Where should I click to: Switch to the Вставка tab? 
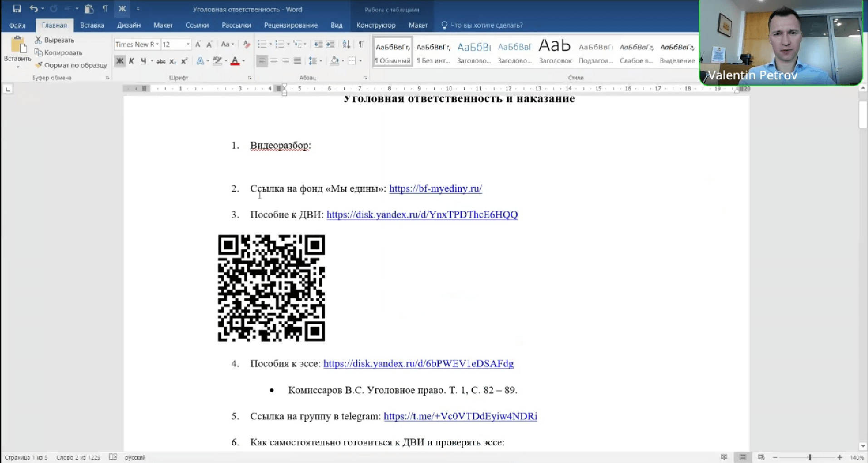point(92,25)
